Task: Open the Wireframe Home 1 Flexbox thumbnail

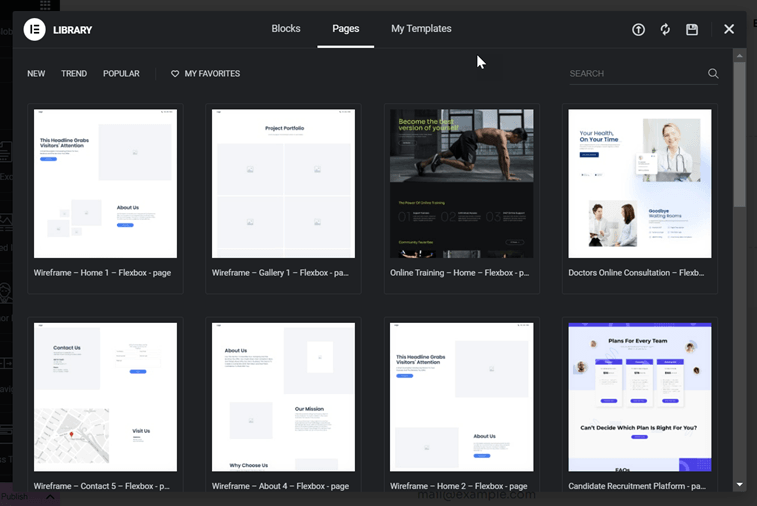Action: (105, 183)
